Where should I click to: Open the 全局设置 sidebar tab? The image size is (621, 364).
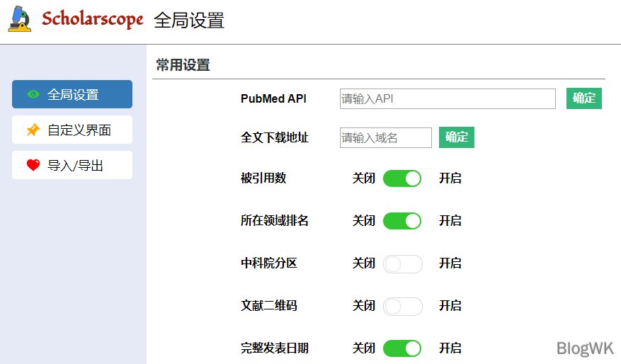click(x=72, y=94)
